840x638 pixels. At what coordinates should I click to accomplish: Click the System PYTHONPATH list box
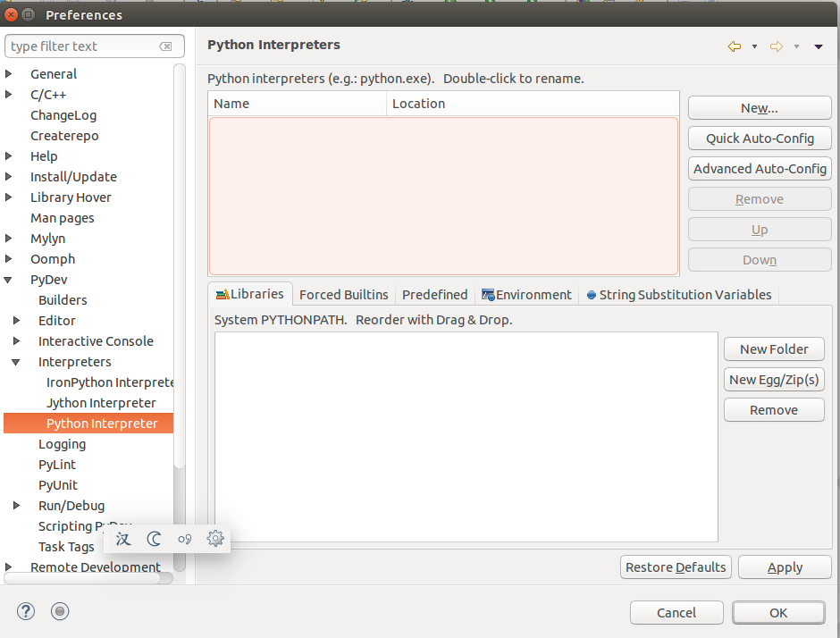pyautogui.click(x=466, y=437)
